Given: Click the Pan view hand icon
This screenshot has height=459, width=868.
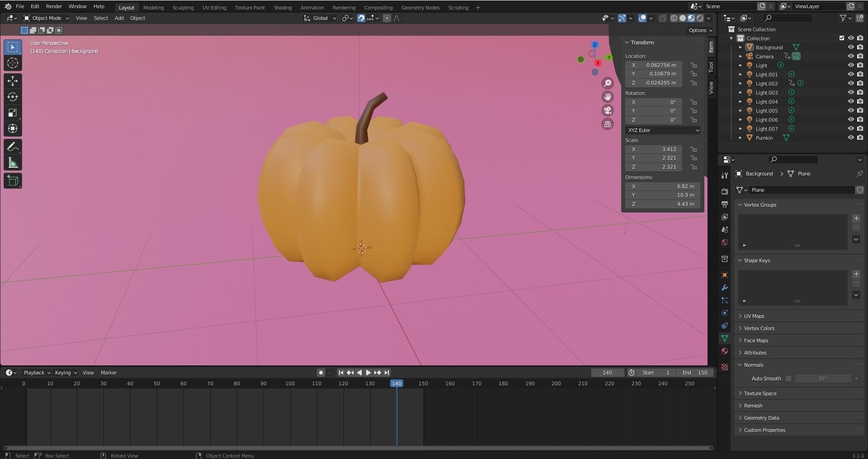Looking at the screenshot, I should (608, 97).
